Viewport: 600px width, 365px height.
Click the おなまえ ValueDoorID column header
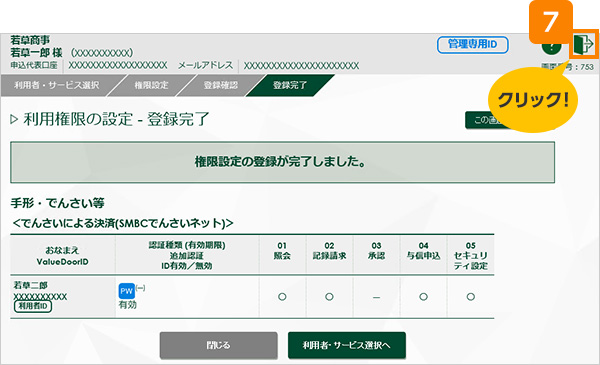coord(62,256)
